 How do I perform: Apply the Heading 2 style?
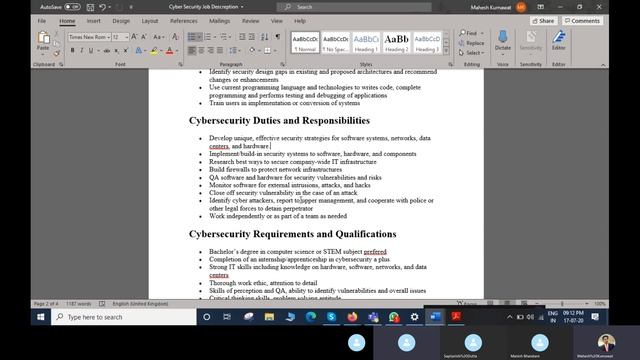tap(396, 42)
